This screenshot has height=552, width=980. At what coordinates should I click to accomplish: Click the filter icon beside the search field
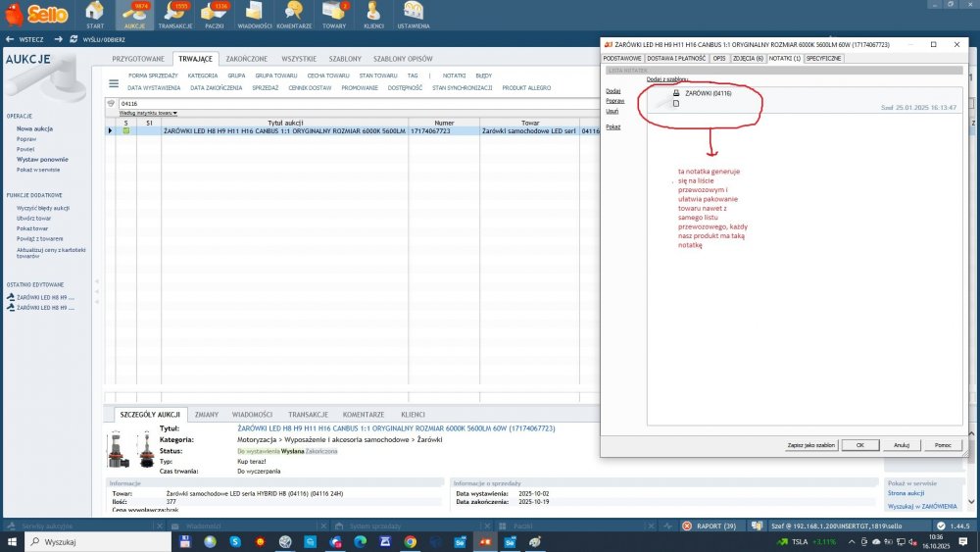pos(112,103)
